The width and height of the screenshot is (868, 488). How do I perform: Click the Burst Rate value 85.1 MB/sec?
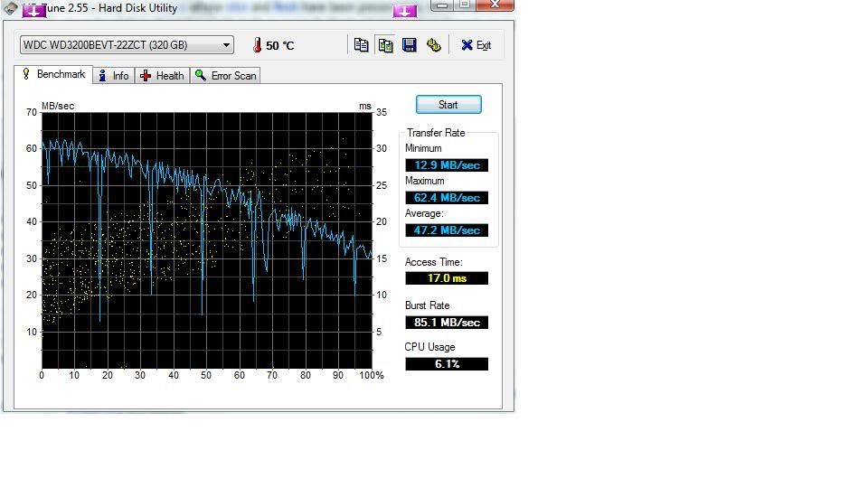point(447,322)
